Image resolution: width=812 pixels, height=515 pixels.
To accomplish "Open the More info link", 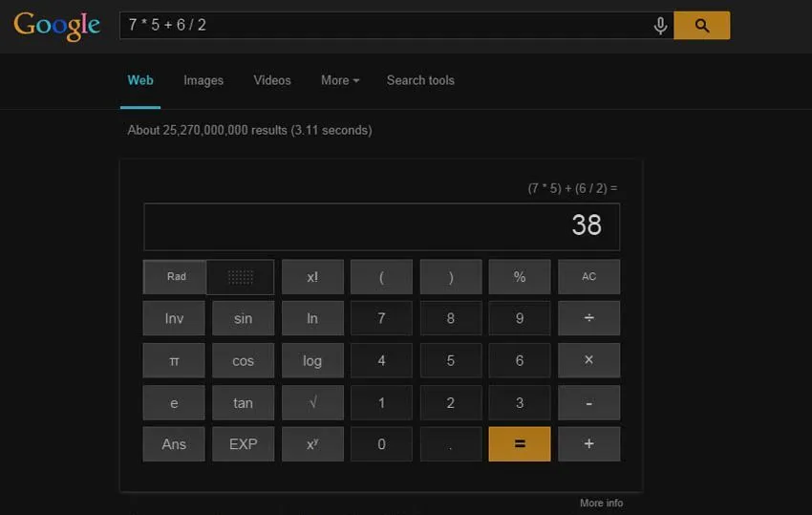I will pyautogui.click(x=601, y=504).
